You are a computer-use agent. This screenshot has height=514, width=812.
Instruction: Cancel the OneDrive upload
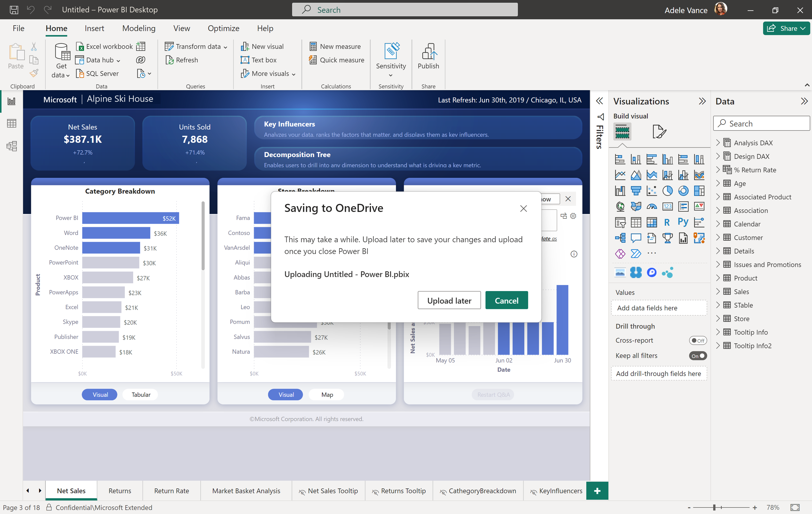(506, 300)
